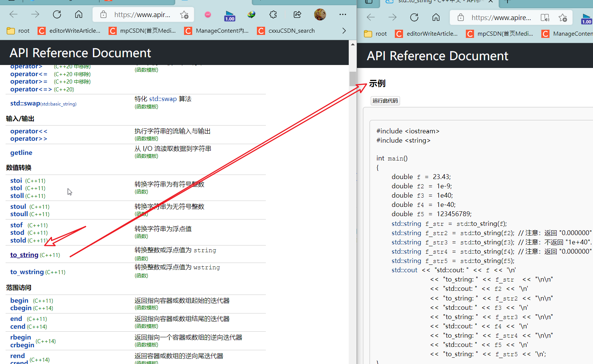
Task: Open immersive reader in right window
Action: tap(545, 17)
